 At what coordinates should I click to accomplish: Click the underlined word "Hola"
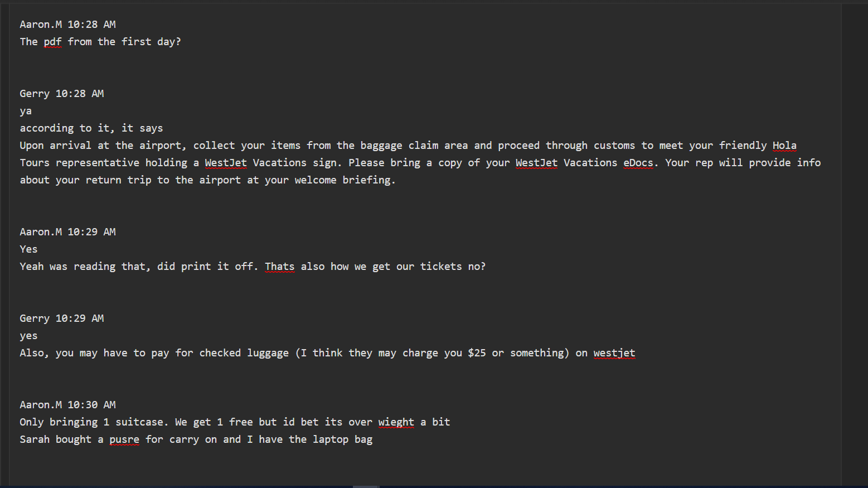pos(784,146)
